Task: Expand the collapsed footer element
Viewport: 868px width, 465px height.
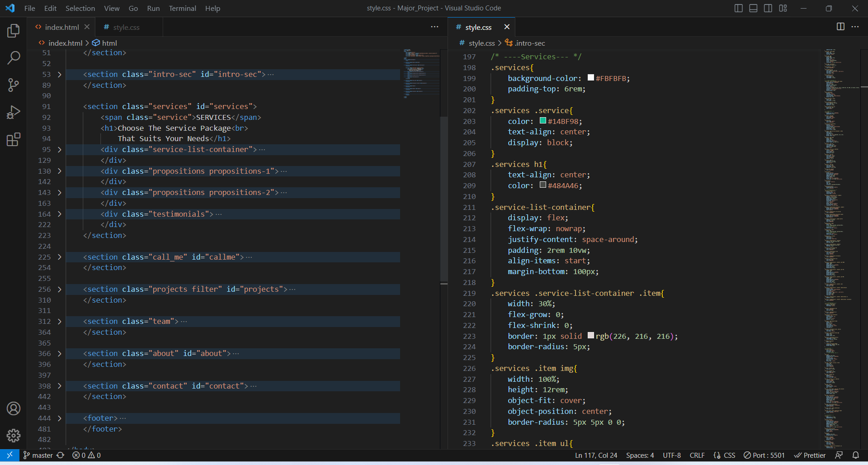Action: (59, 418)
